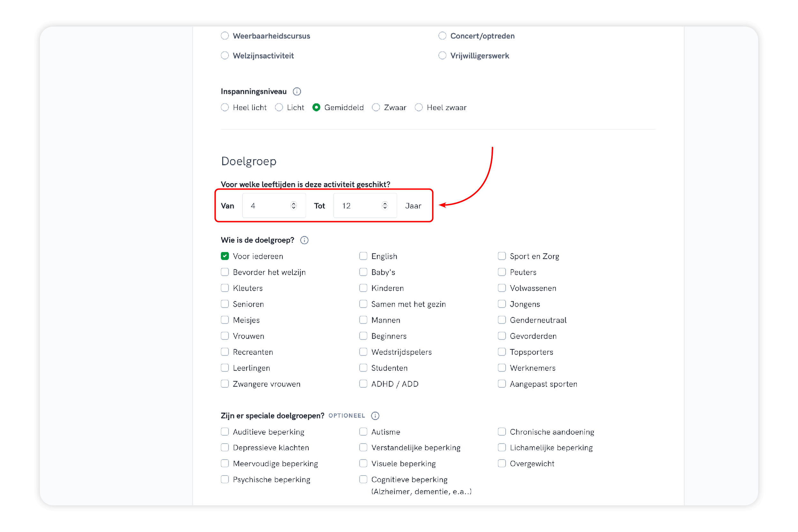Tick the 'Sport en Zorg' checkbox
798x532 pixels.
coord(502,256)
